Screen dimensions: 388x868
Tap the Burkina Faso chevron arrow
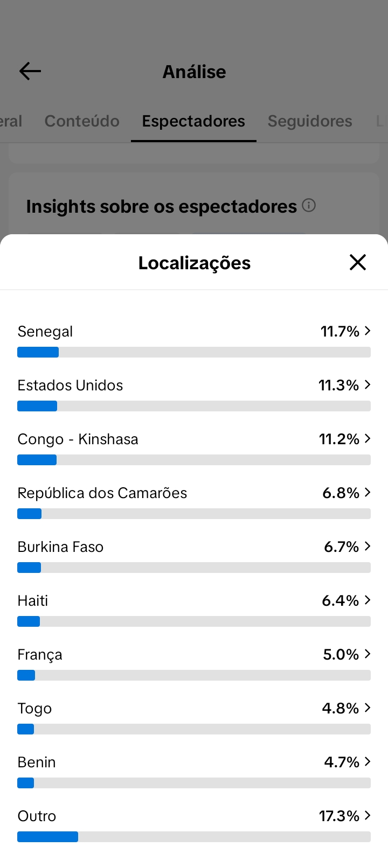[x=368, y=546]
